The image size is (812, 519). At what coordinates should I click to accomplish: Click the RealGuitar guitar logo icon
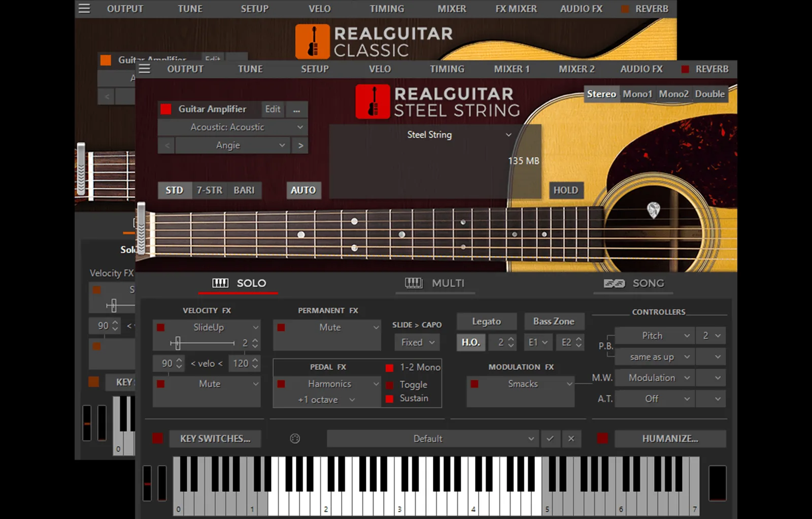(374, 101)
